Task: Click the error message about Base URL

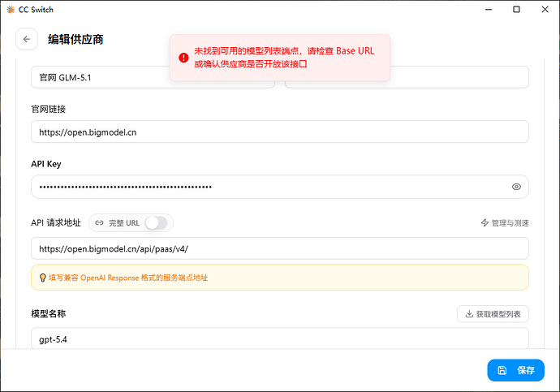Action: 284,58
